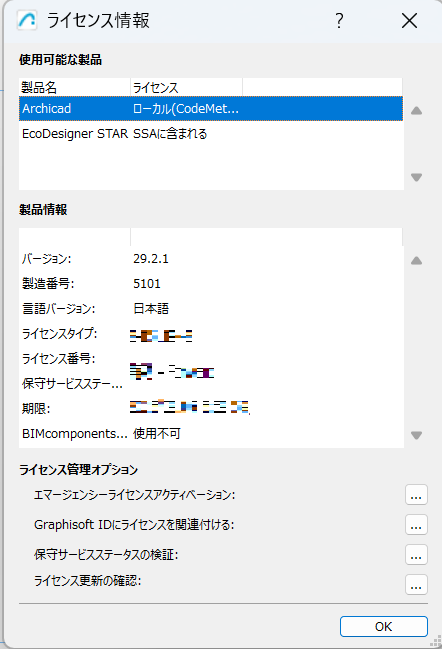This screenshot has width=442, height=649.
Task: Click the Archicad logo icon in title bar
Action: pos(27,20)
